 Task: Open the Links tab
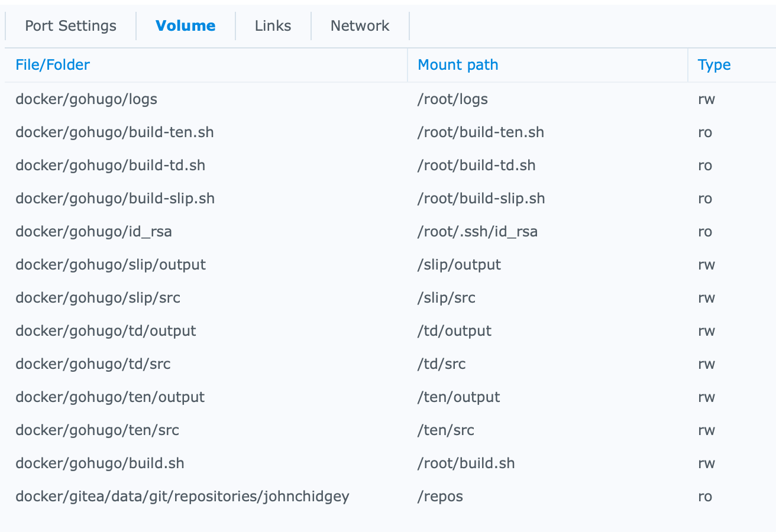[273, 26]
